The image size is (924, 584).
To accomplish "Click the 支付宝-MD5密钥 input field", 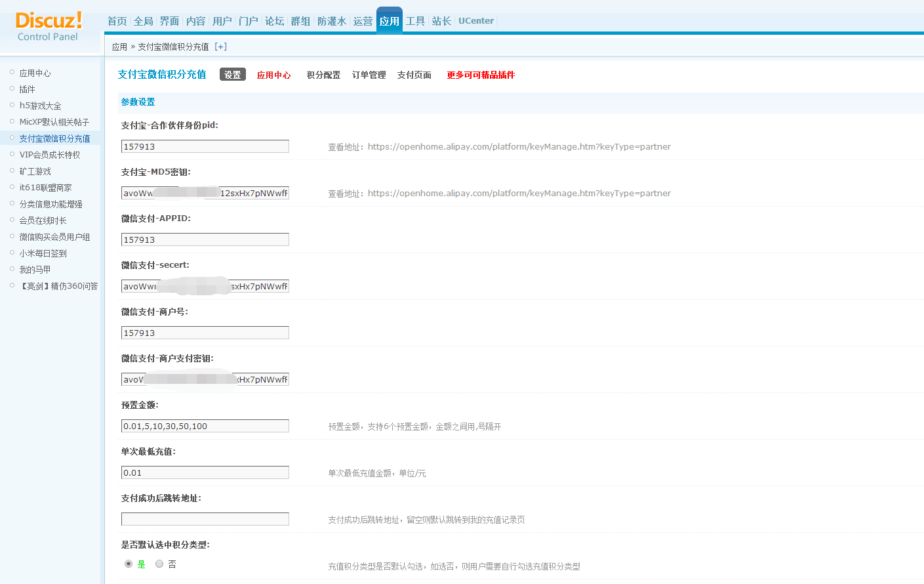I will pos(205,193).
